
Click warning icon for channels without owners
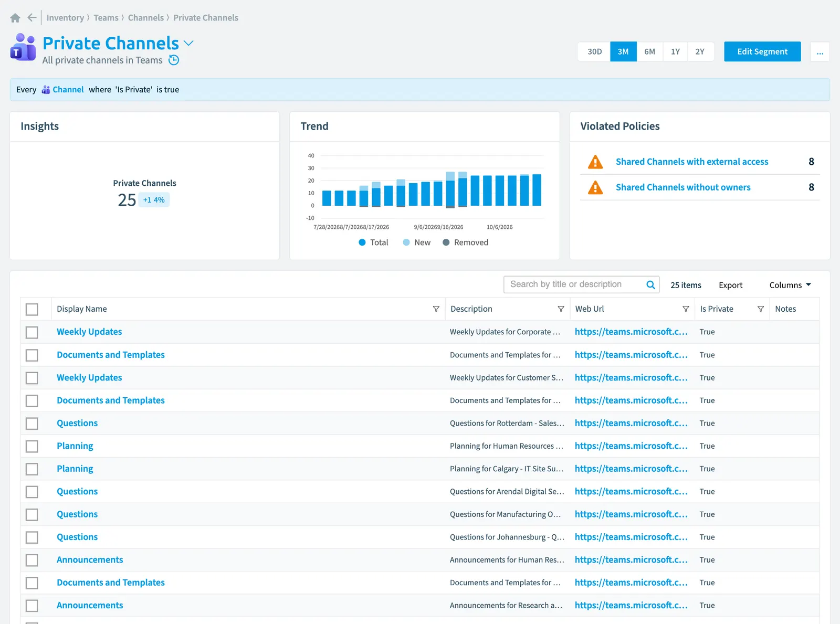coord(595,187)
